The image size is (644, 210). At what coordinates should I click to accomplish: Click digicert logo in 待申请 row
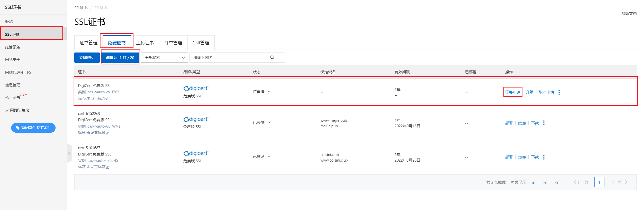click(x=196, y=88)
